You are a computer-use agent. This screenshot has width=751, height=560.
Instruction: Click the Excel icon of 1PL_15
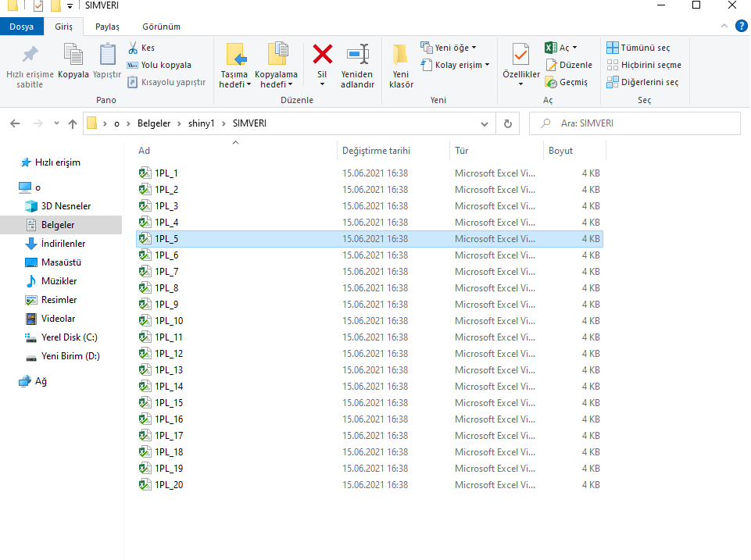[x=145, y=403]
